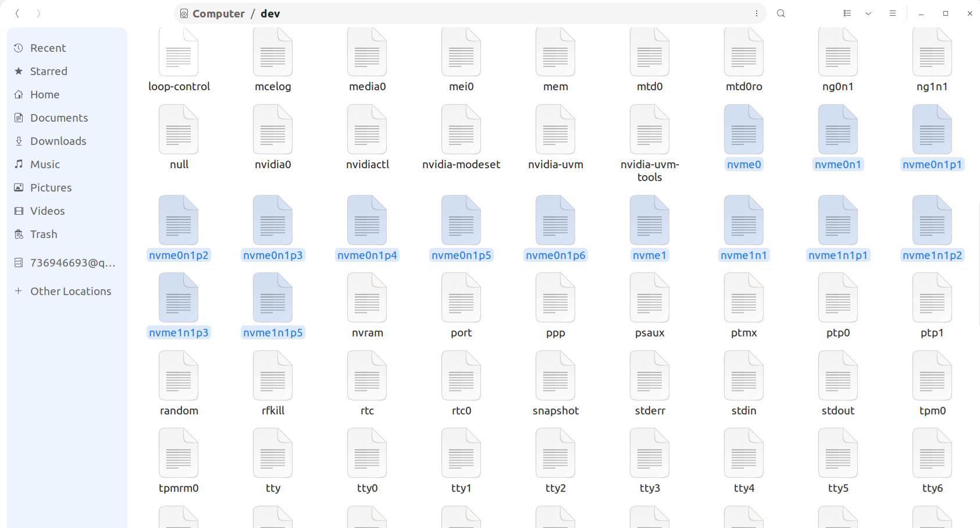Open the 736946693@q... account location
The height and width of the screenshot is (528, 980).
tap(73, 263)
